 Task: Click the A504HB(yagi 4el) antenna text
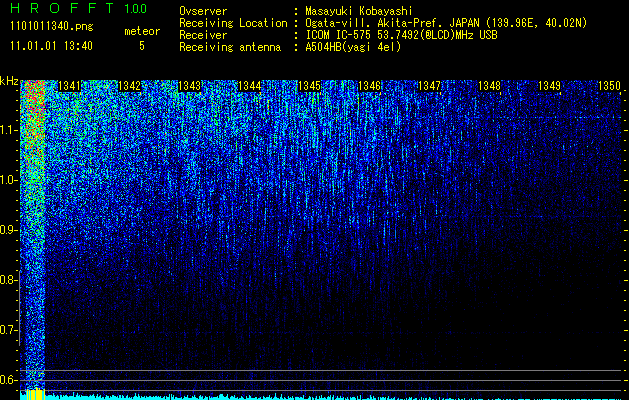(x=353, y=47)
